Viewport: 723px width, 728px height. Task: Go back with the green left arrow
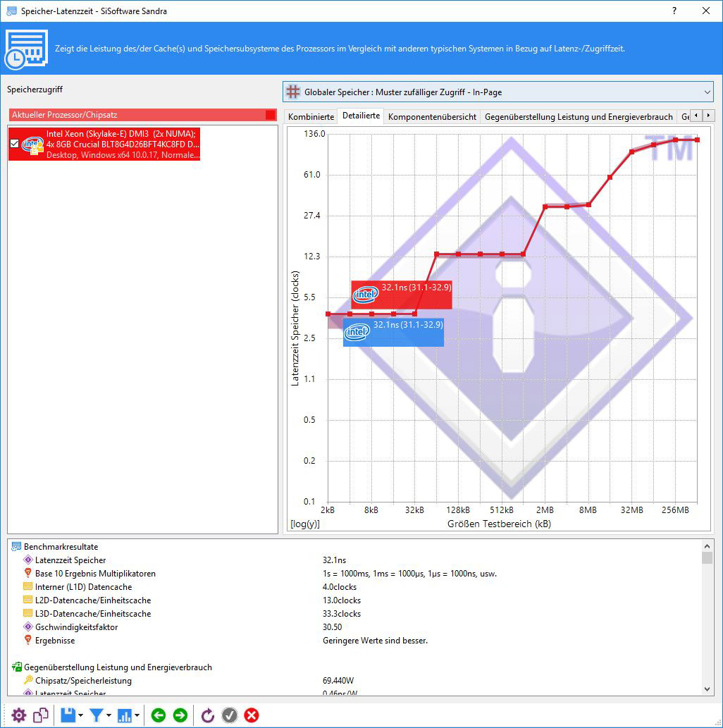(159, 715)
